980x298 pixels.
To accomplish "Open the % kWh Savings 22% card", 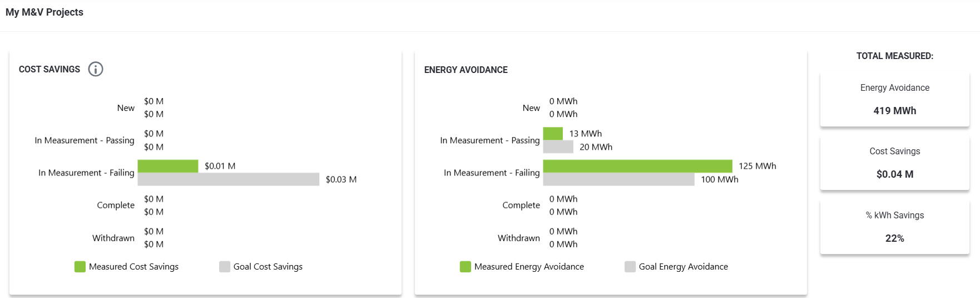I will coord(894,227).
